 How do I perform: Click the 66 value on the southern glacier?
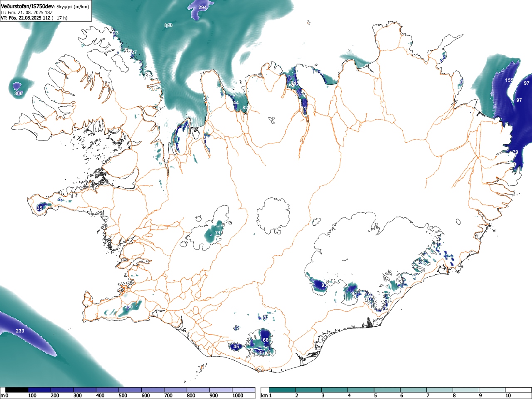(266, 340)
